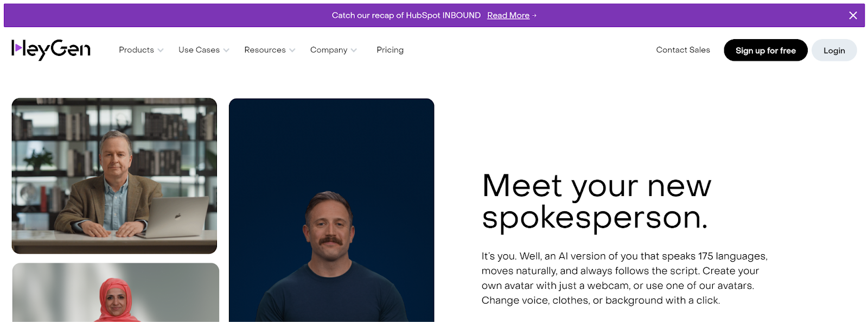Expand the Resources chevron
Viewport: 868px width, 322px height.
(292, 50)
